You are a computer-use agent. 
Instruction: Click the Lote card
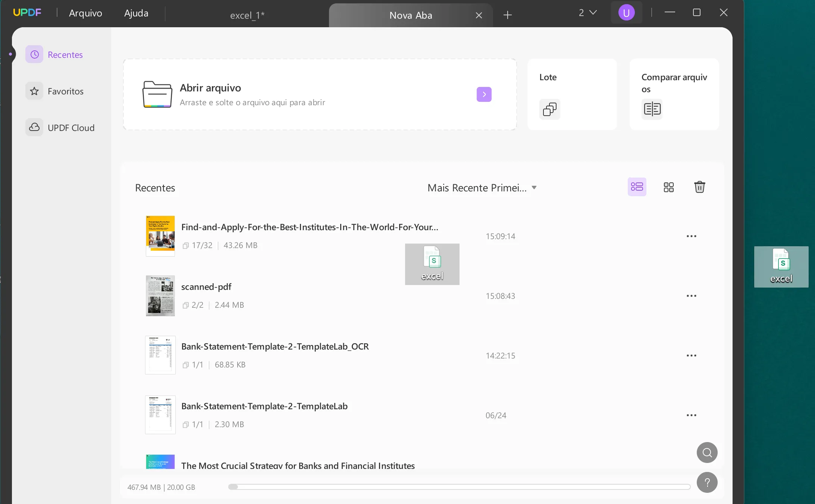click(x=572, y=94)
